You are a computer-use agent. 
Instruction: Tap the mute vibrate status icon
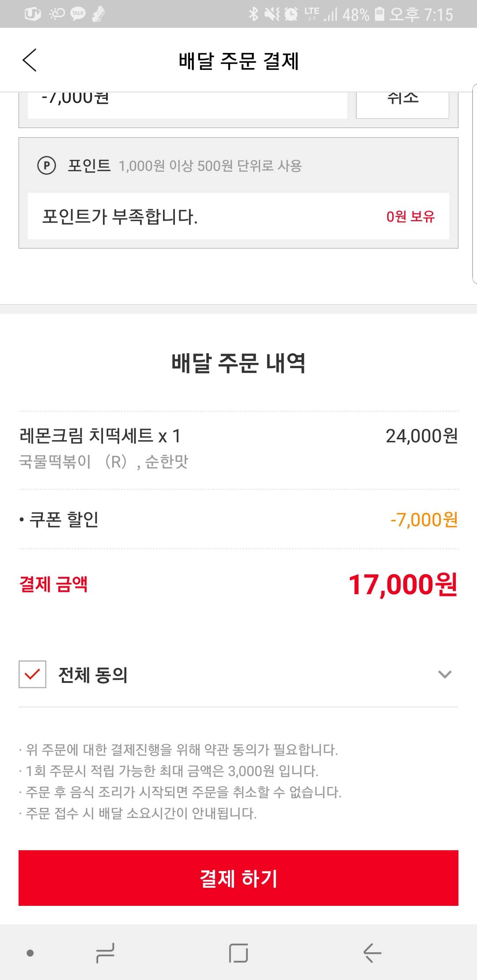(x=272, y=14)
